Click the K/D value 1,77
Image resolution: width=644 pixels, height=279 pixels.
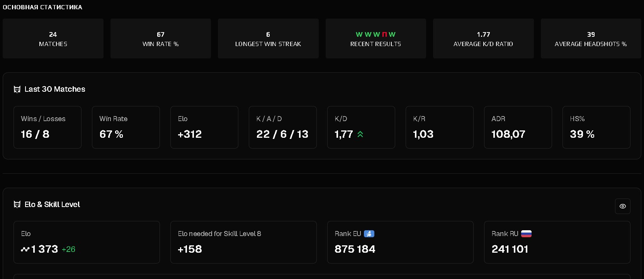coord(344,134)
